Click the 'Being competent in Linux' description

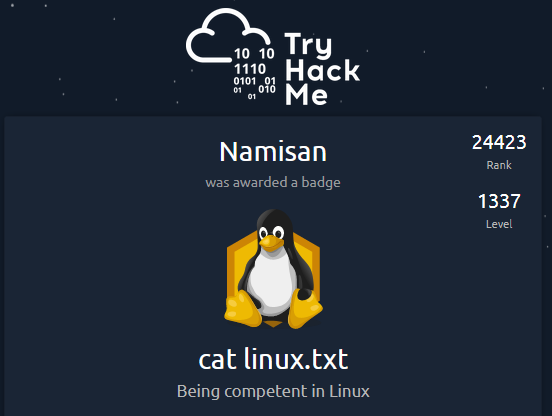pos(273,391)
